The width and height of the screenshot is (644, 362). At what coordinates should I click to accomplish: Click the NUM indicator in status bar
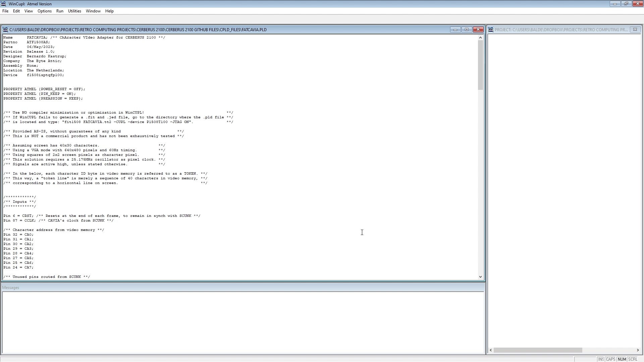[x=622, y=359]
